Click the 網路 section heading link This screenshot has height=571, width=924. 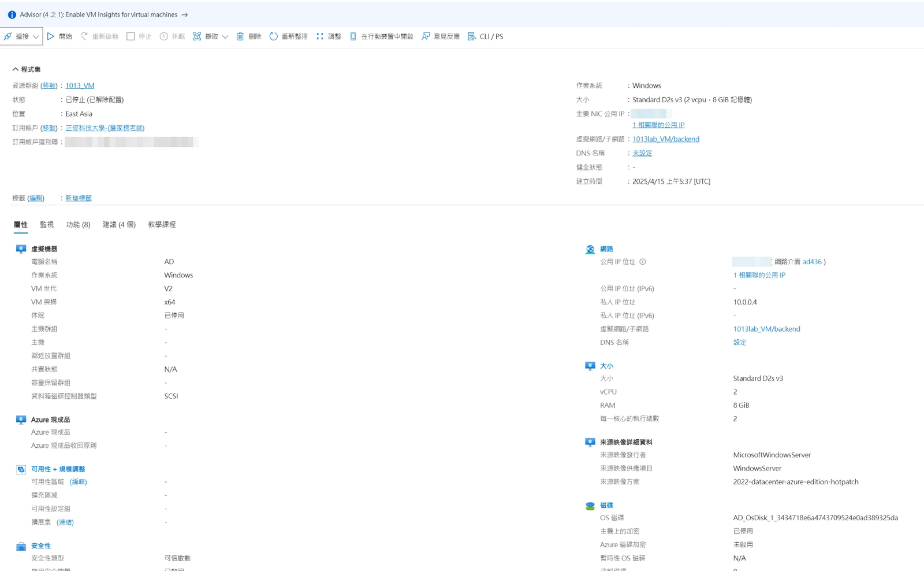point(606,249)
